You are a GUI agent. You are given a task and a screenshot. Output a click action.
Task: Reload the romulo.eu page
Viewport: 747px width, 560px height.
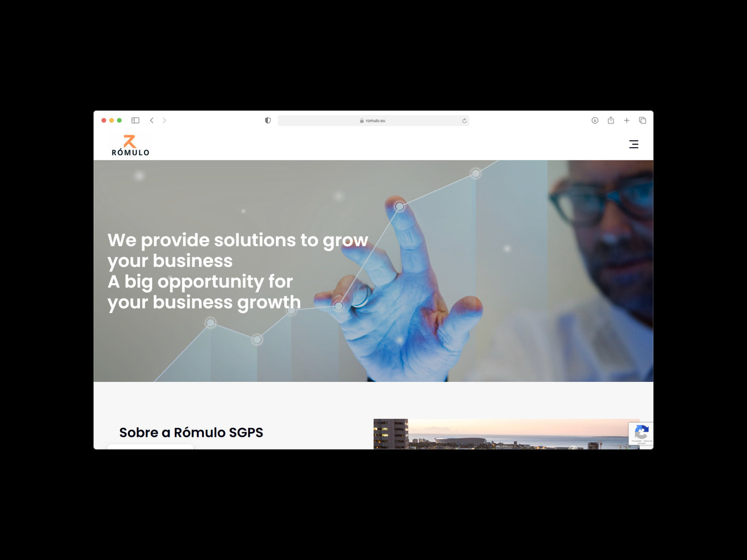pos(464,121)
